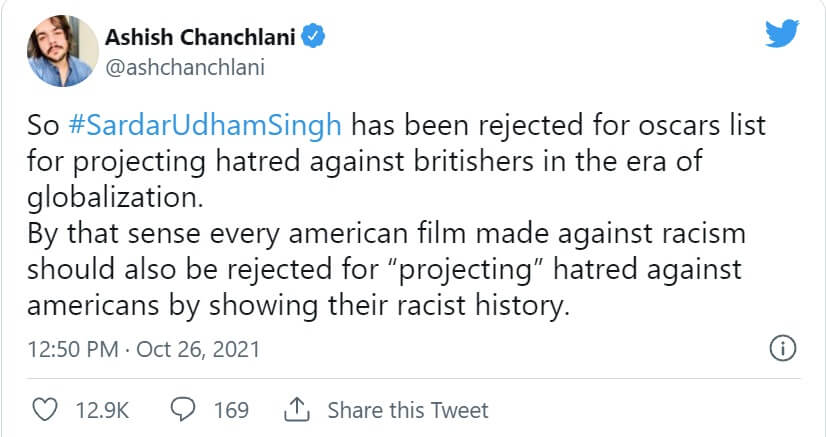Click the "americans by showing their racist history" line
826x437 pixels.
[295, 305]
